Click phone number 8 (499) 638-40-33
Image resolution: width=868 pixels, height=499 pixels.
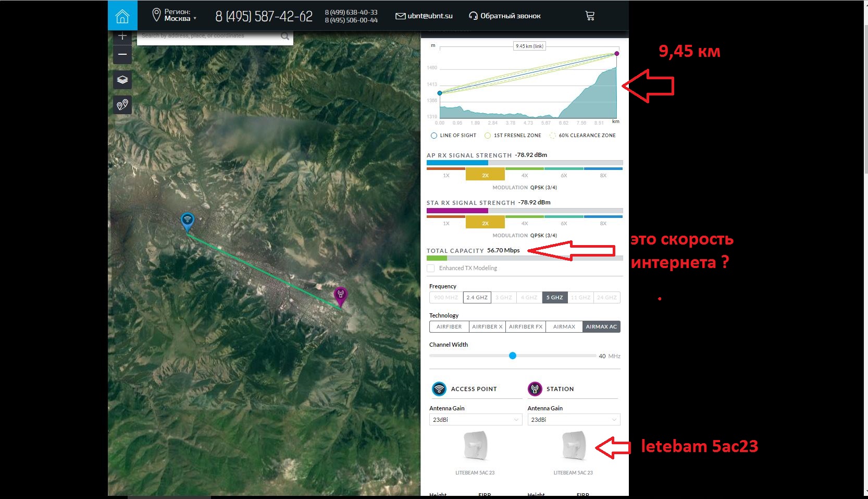click(351, 12)
